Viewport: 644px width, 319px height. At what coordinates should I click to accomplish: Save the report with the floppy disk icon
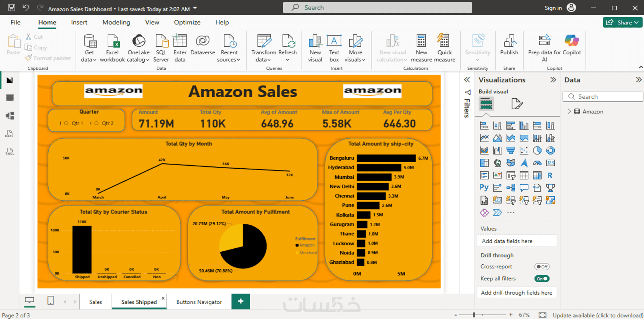point(12,8)
